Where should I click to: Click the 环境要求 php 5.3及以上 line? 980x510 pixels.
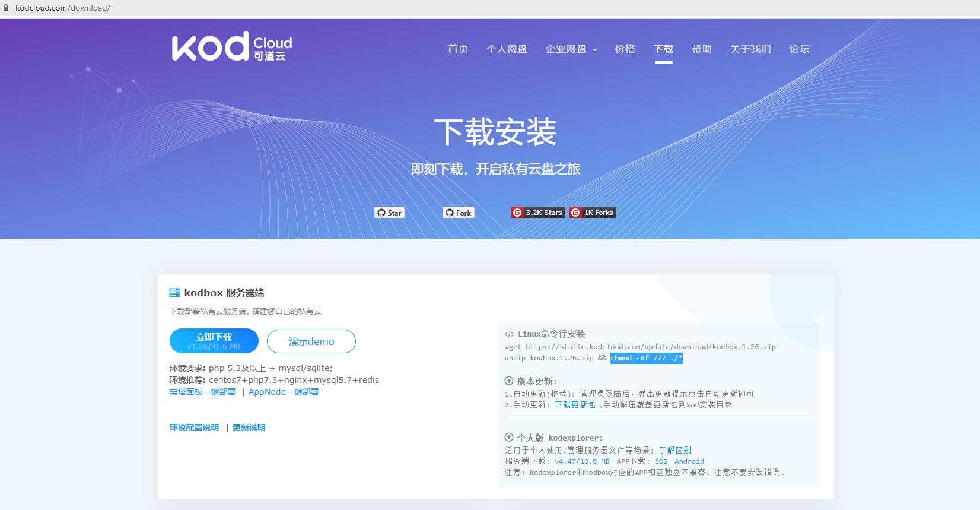pos(251,368)
